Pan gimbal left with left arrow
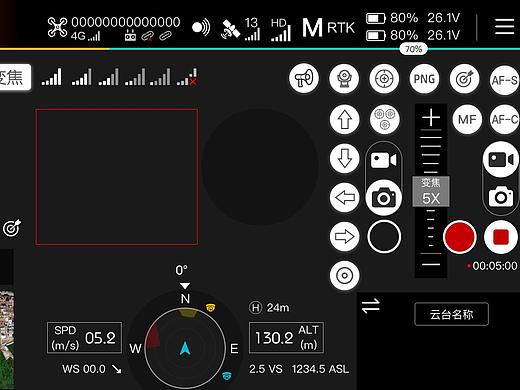The height and width of the screenshot is (390, 520). coord(345,197)
